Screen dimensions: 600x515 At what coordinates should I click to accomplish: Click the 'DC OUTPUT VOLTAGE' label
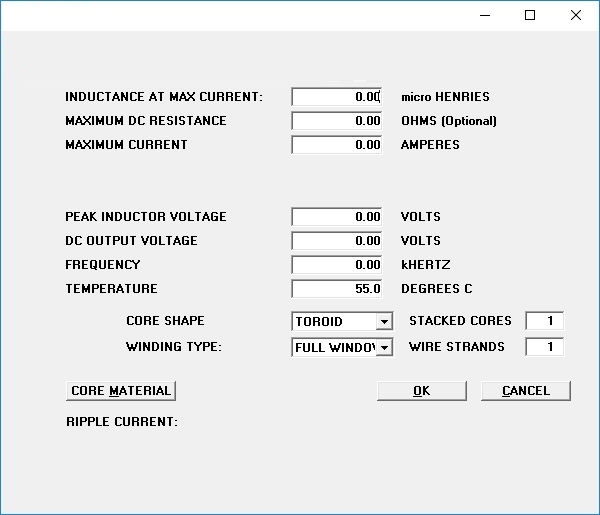(x=132, y=241)
